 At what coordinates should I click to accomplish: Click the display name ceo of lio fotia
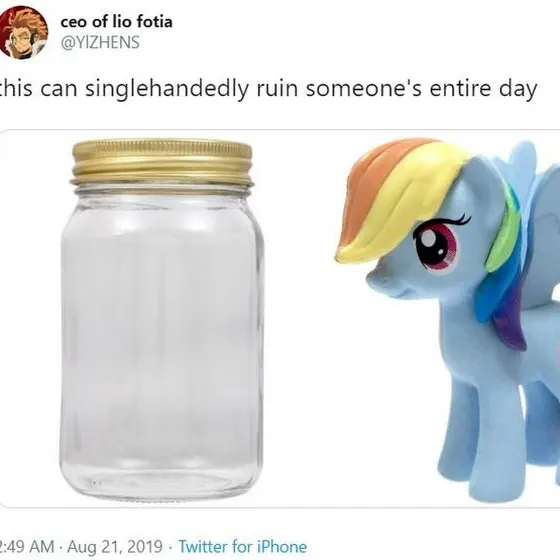(116, 22)
